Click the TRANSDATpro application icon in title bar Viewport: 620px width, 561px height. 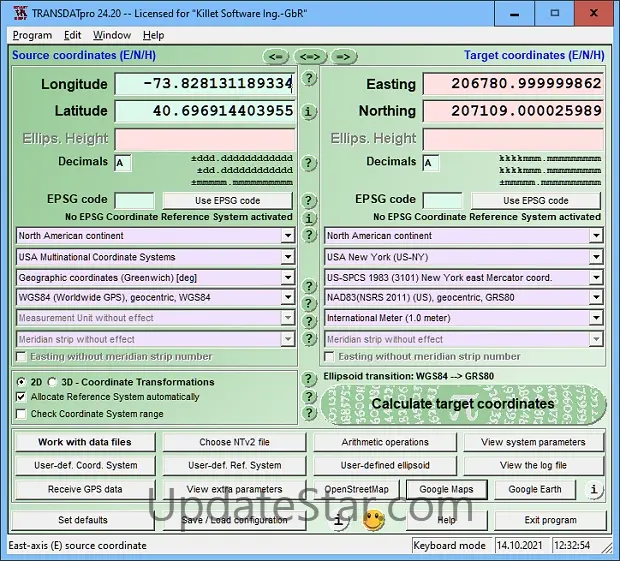tap(20, 13)
